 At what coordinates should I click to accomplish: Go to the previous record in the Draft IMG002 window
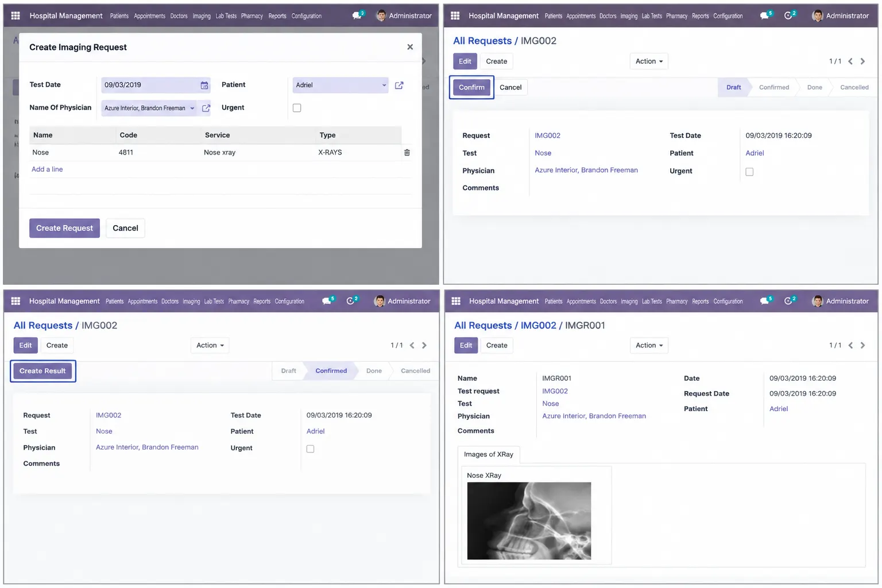[850, 61]
